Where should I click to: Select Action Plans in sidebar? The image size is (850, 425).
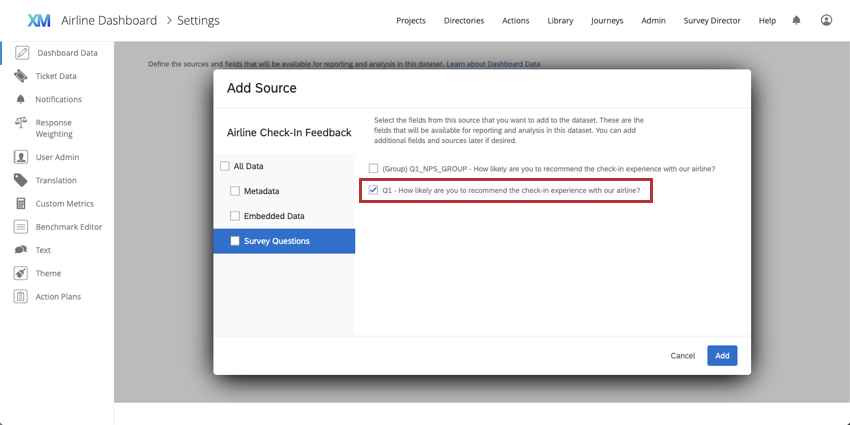(57, 297)
